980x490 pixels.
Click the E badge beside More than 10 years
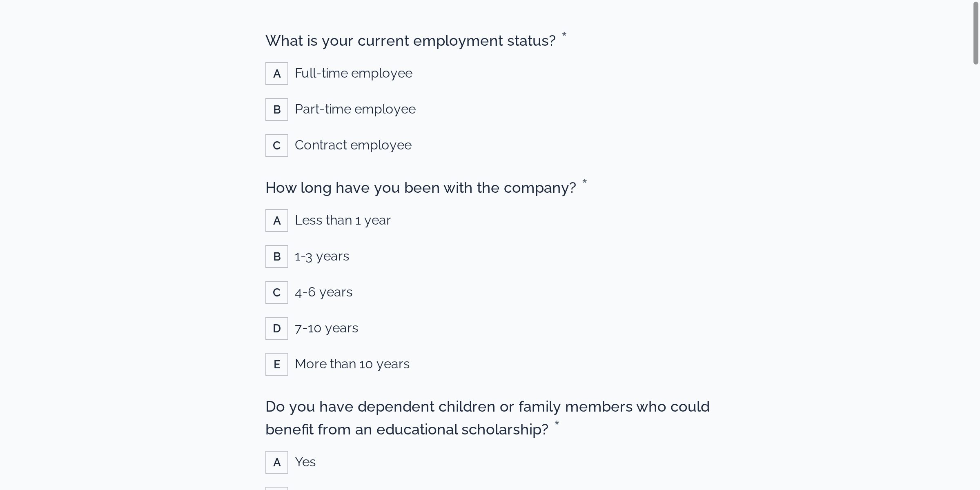(x=277, y=364)
